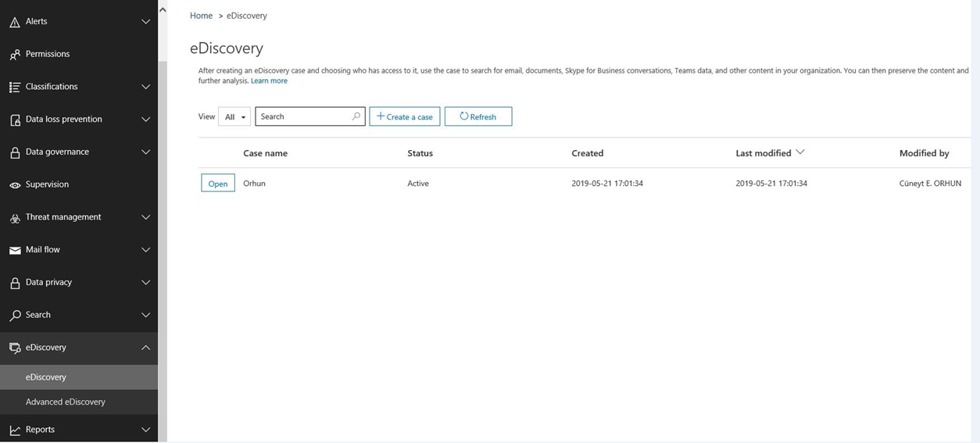Image resolution: width=980 pixels, height=443 pixels.
Task: Open the View All dropdown
Action: click(234, 116)
